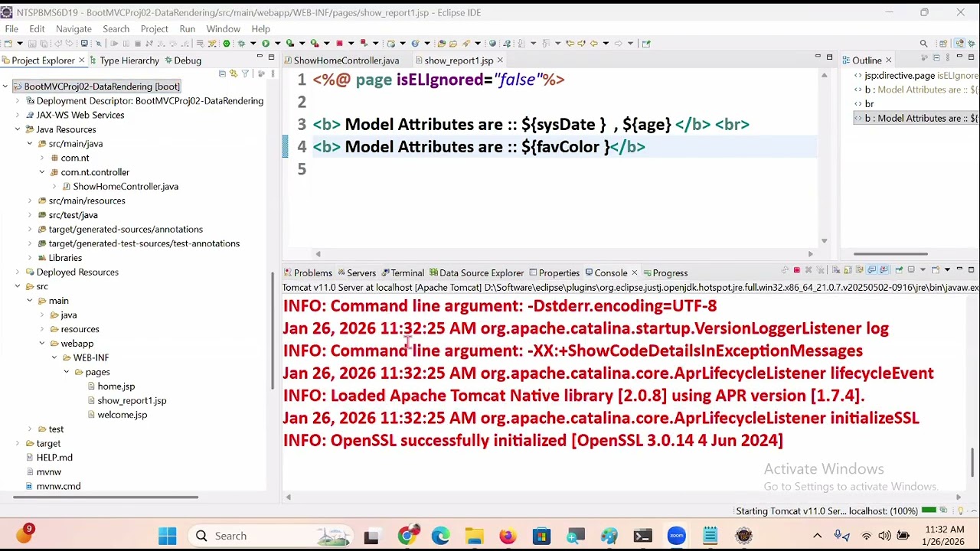Click the New file icon in main toolbar
Viewport: 980px width, 551px height.
coord(8,44)
